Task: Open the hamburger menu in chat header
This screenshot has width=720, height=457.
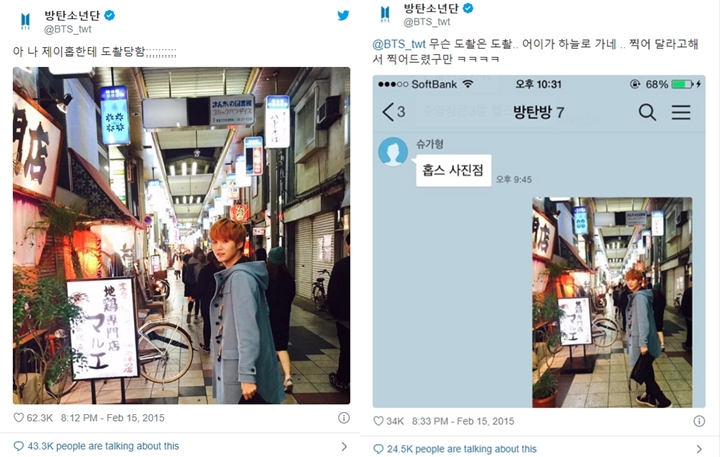Action: [681, 112]
